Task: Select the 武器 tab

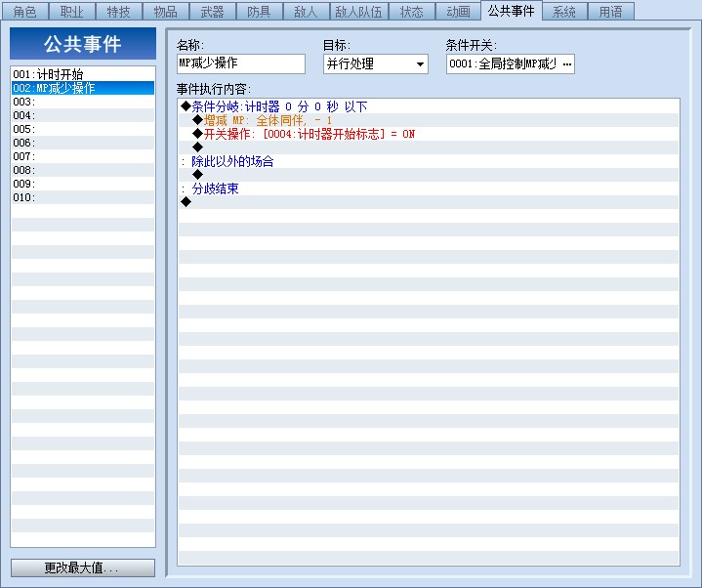Action: tap(212, 11)
